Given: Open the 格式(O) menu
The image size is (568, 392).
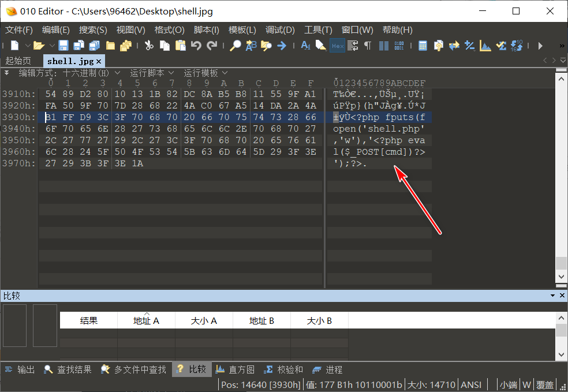Looking at the screenshot, I should click(169, 29).
